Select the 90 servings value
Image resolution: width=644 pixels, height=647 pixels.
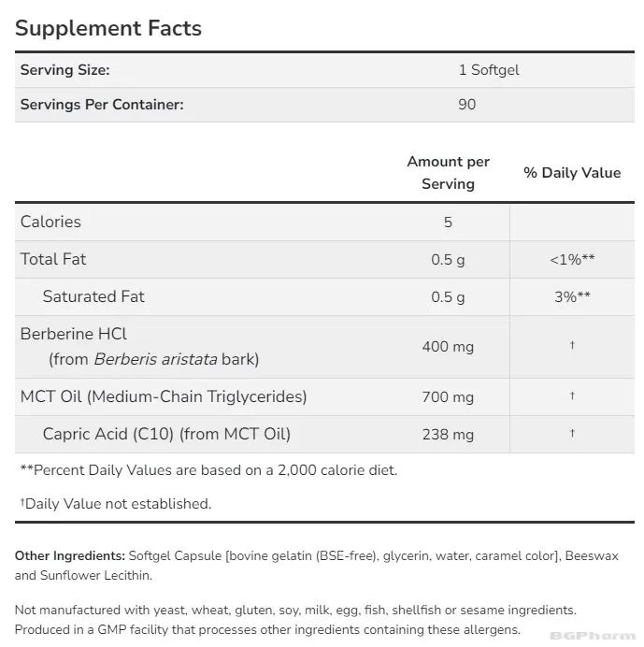click(x=466, y=105)
